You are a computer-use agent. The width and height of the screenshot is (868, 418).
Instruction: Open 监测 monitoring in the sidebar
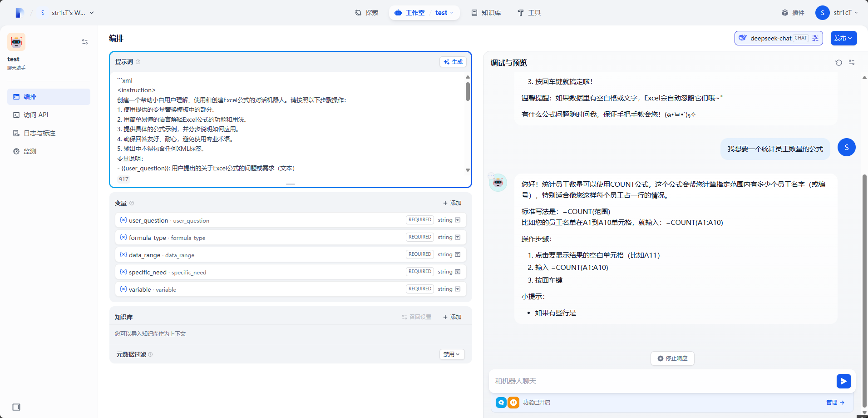(49, 151)
